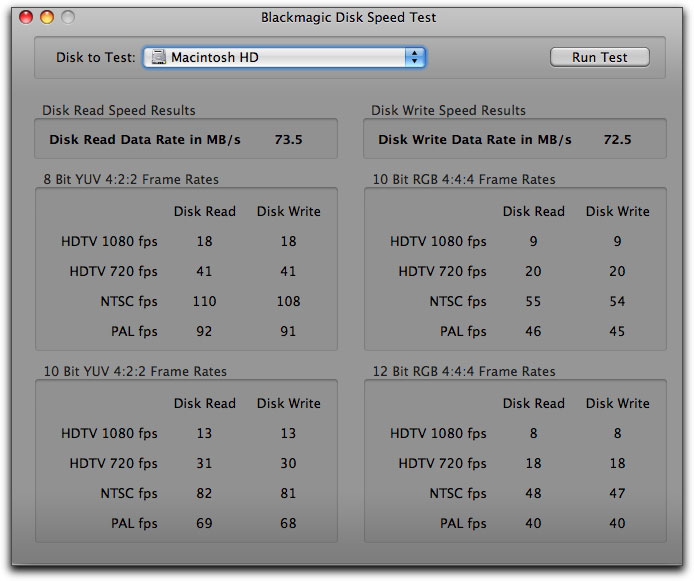Click Disk Write header in 8 Bit YUV table
The width and height of the screenshot is (694, 581).
coord(289,211)
